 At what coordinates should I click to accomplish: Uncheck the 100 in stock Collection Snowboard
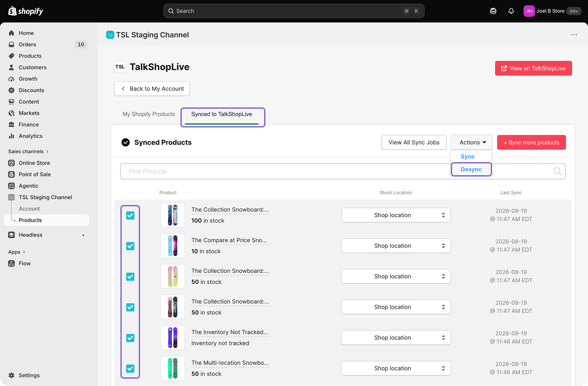[130, 215]
